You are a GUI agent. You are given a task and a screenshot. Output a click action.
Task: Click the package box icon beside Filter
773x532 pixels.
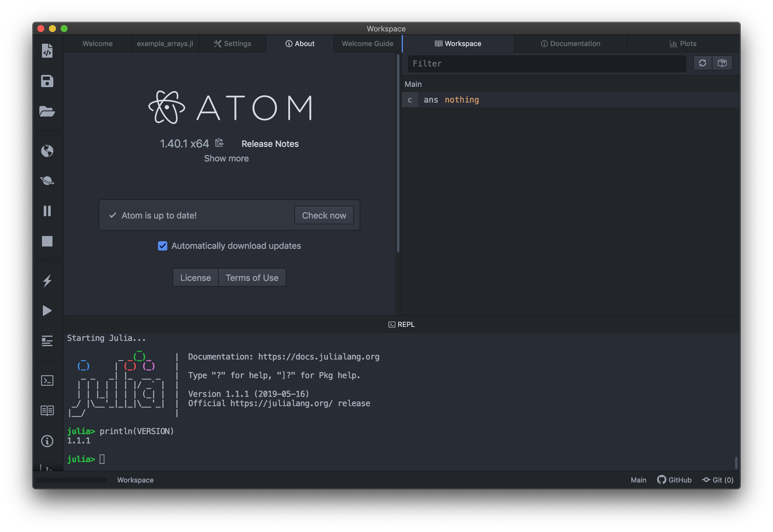[x=722, y=63]
